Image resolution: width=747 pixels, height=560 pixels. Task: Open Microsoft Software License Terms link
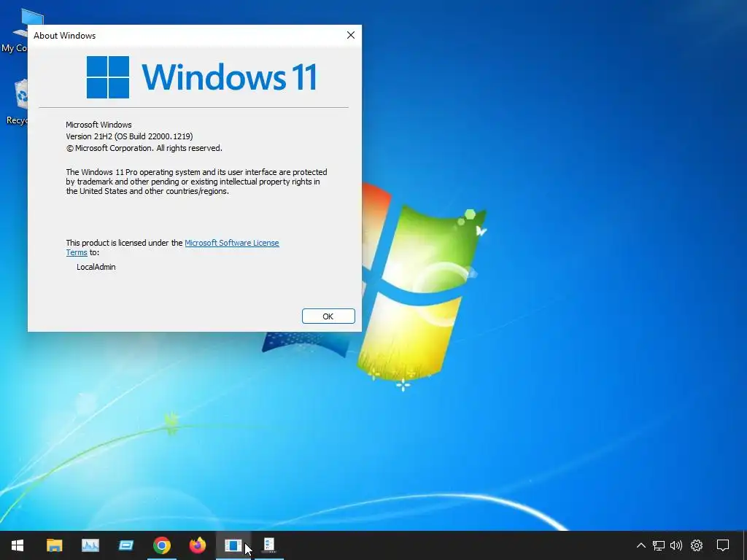click(231, 243)
